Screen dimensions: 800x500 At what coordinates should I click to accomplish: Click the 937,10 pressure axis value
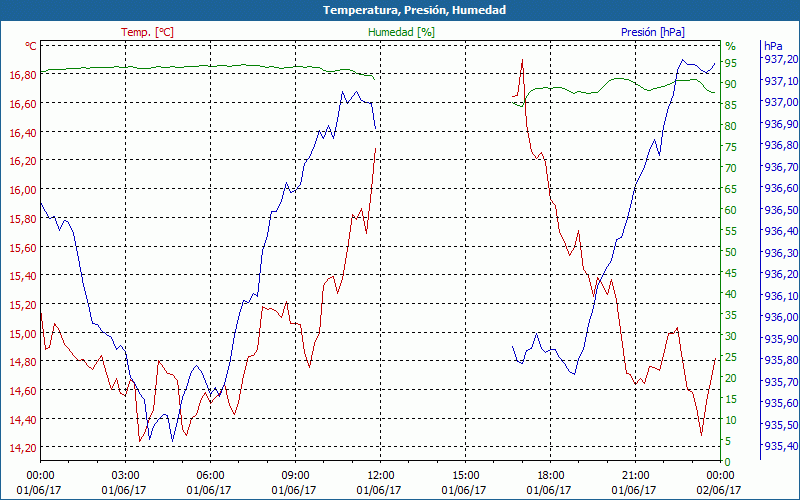(x=781, y=81)
